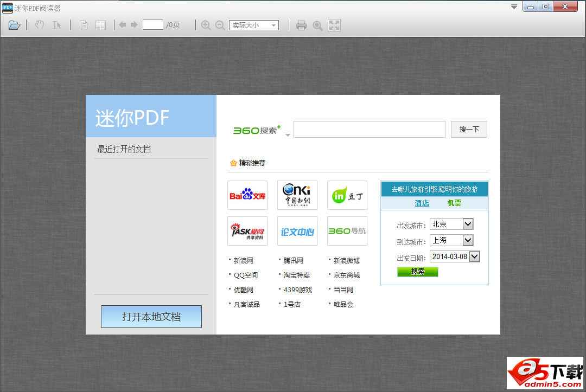The width and height of the screenshot is (586, 392).
Task: Open the Bai文库 recommendation tile
Action: 247,195
